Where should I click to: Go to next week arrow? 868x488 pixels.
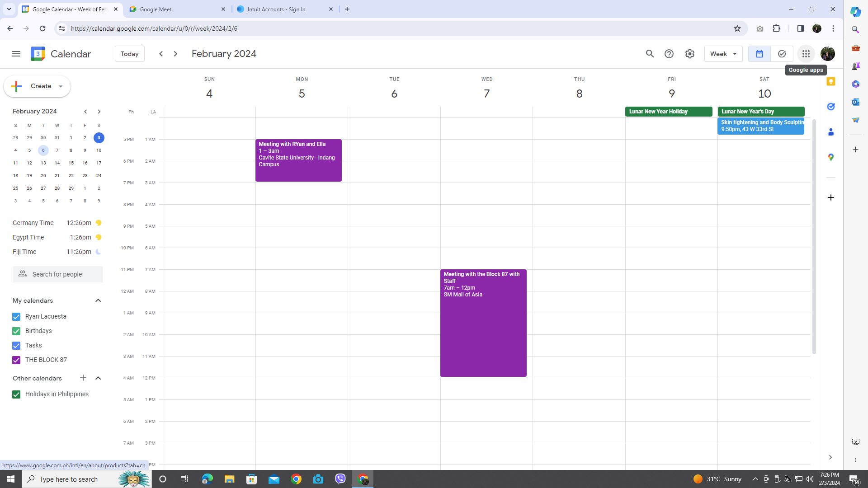tap(175, 54)
